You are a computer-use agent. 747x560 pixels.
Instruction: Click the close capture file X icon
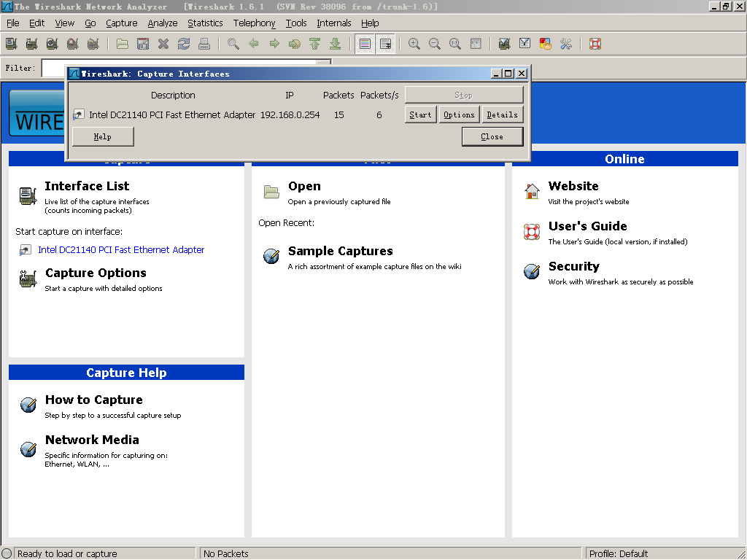[163, 44]
